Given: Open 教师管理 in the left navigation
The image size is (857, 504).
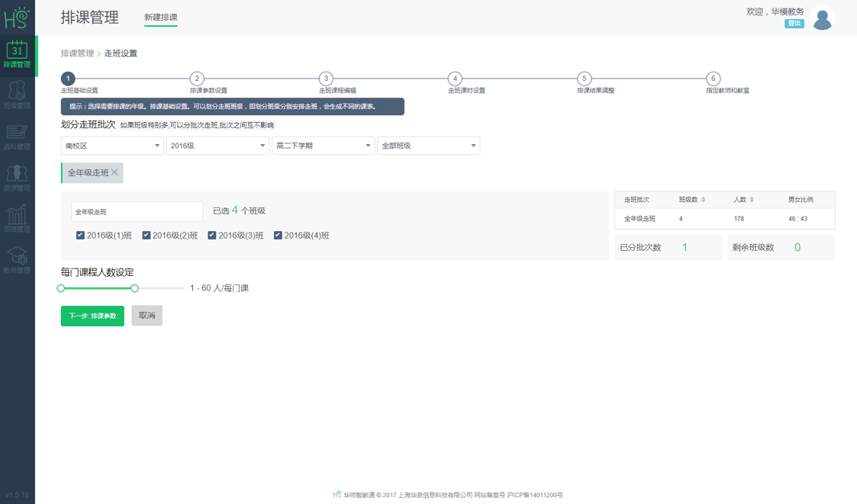Looking at the screenshot, I should pyautogui.click(x=17, y=258).
